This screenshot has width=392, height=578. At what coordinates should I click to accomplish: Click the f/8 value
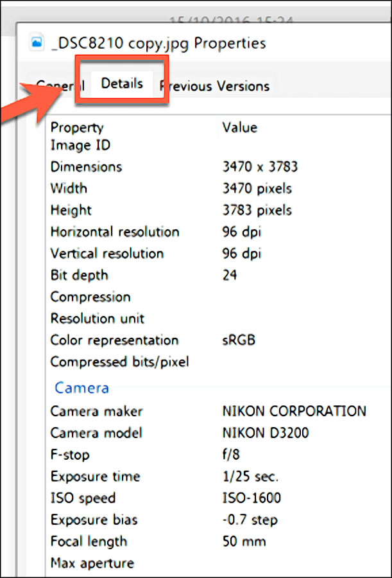coord(232,455)
